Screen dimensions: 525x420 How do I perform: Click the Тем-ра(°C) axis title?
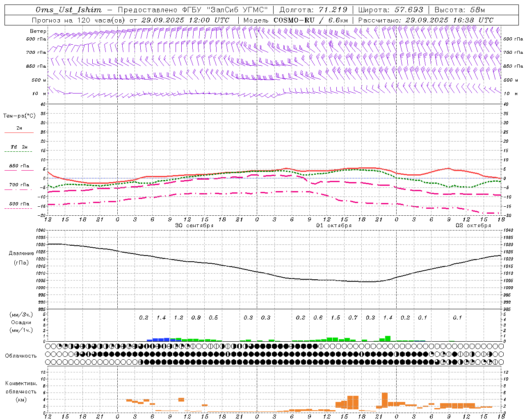[19, 116]
